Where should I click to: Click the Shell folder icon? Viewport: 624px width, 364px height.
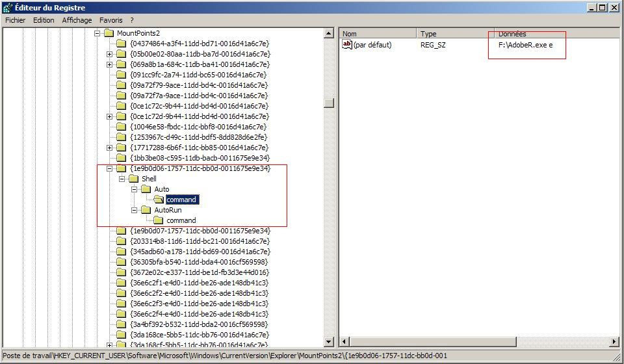tap(134, 179)
